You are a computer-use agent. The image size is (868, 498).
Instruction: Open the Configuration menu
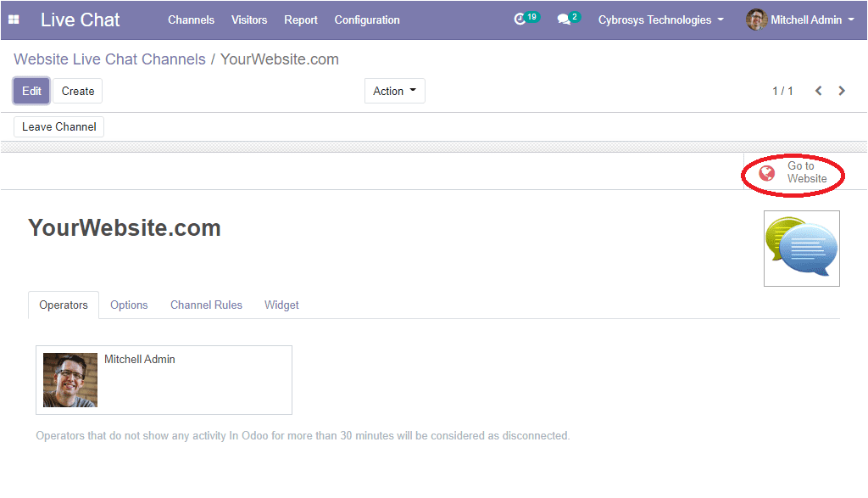pyautogui.click(x=367, y=20)
